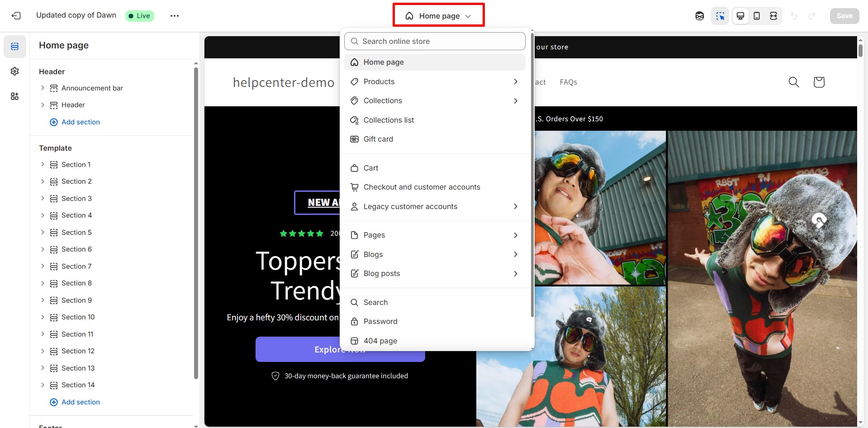
Task: Expand Section 1 in the sidebar
Action: point(43,164)
